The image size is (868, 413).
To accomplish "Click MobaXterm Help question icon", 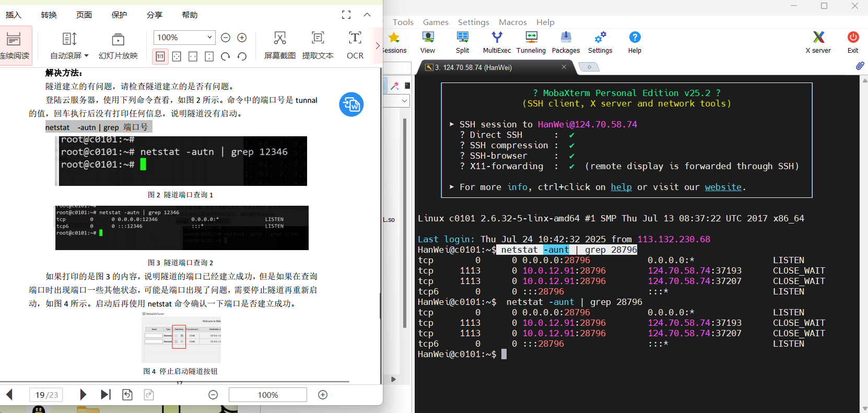I will click(x=635, y=42).
